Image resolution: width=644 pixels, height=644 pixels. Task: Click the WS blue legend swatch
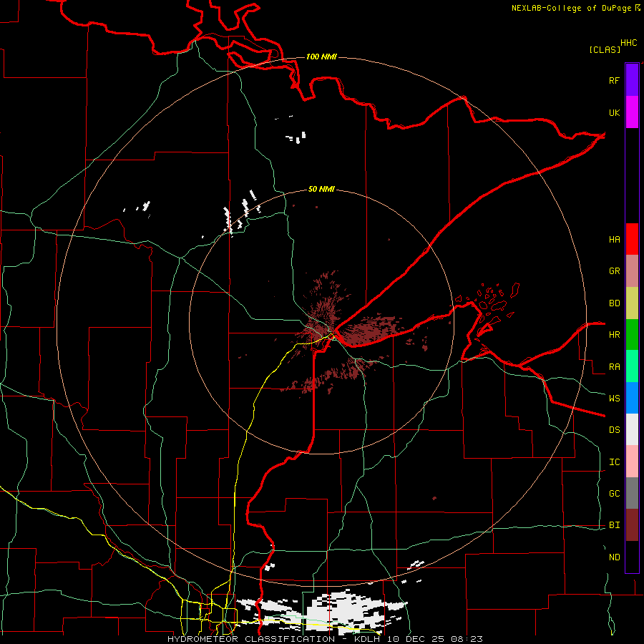pyautogui.click(x=632, y=398)
